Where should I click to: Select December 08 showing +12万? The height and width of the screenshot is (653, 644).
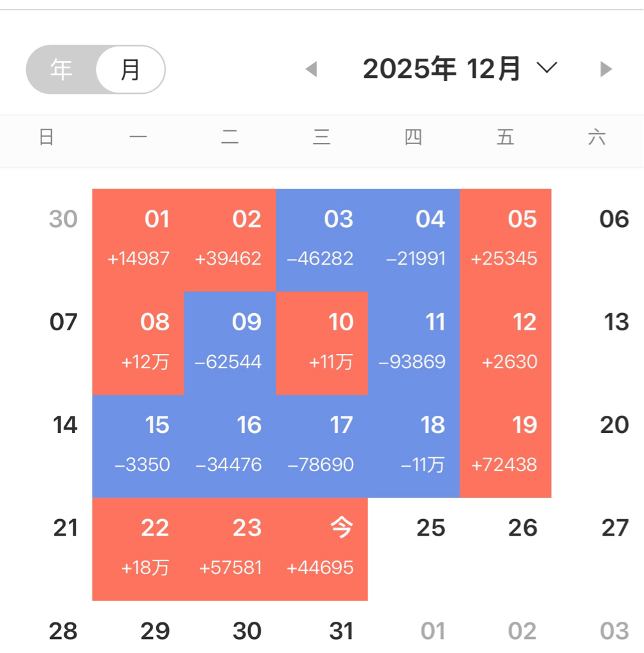pyautogui.click(x=138, y=342)
